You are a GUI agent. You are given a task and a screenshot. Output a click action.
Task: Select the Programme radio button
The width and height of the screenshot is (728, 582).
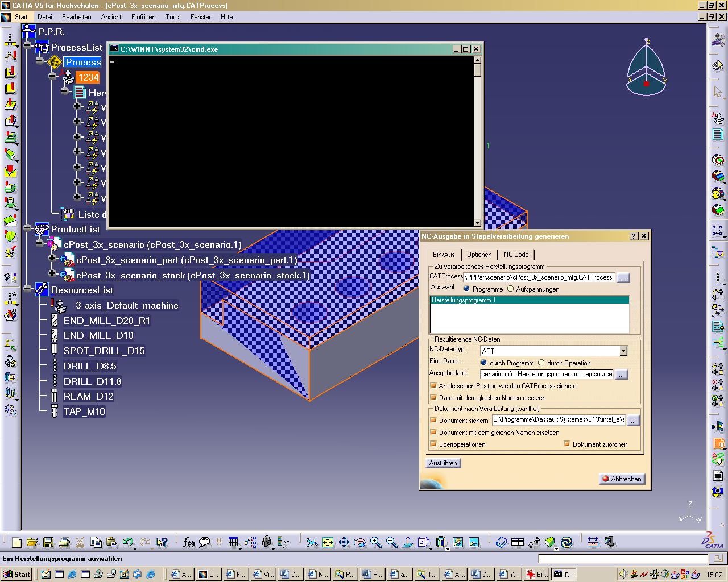467,289
